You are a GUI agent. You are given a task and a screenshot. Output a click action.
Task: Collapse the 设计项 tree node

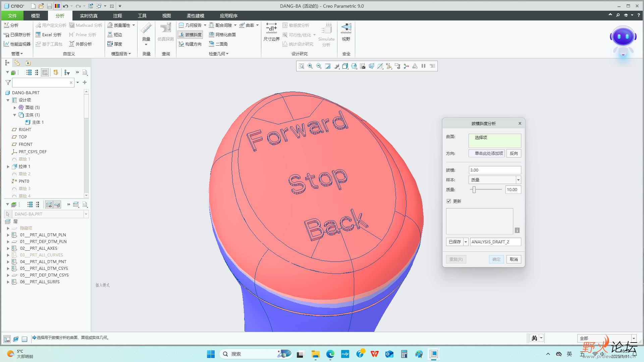(x=8, y=100)
